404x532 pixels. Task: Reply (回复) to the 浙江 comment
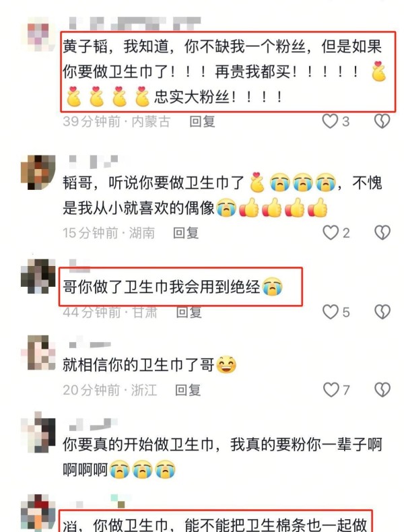(x=188, y=390)
